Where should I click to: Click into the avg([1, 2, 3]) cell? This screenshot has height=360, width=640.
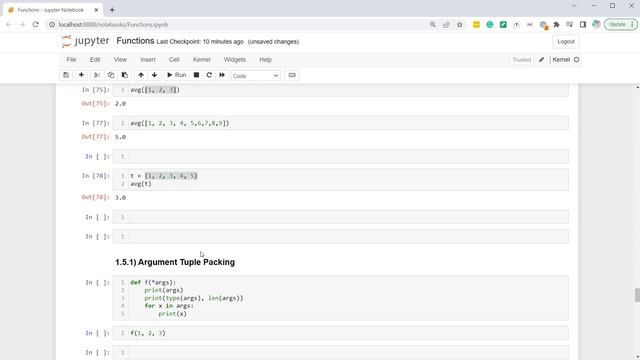coord(340,90)
